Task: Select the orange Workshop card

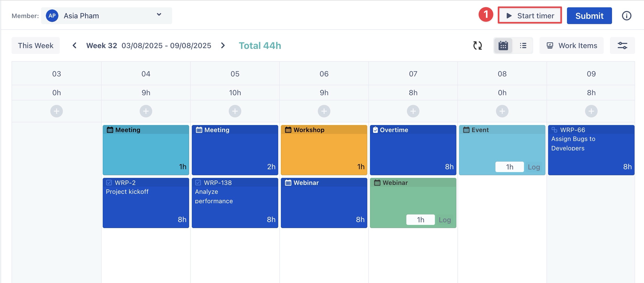Action: coord(324,150)
